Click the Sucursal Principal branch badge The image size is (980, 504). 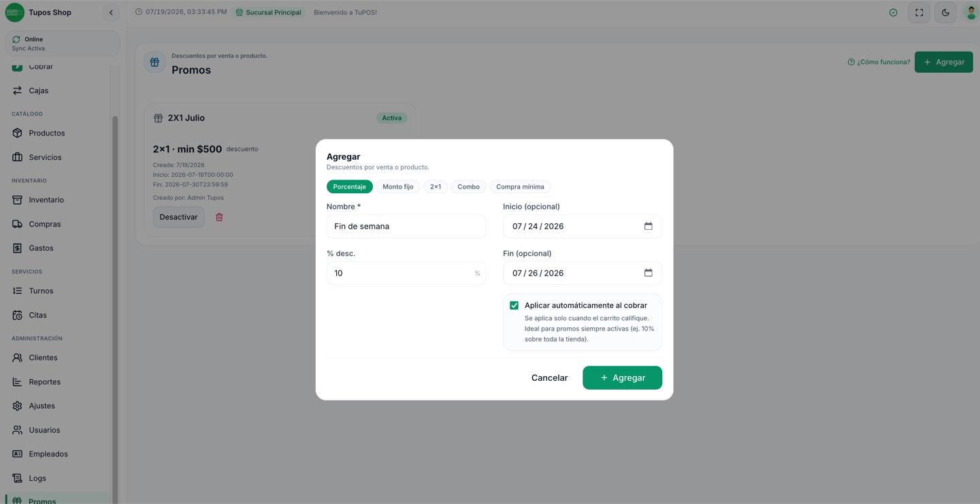(x=269, y=12)
